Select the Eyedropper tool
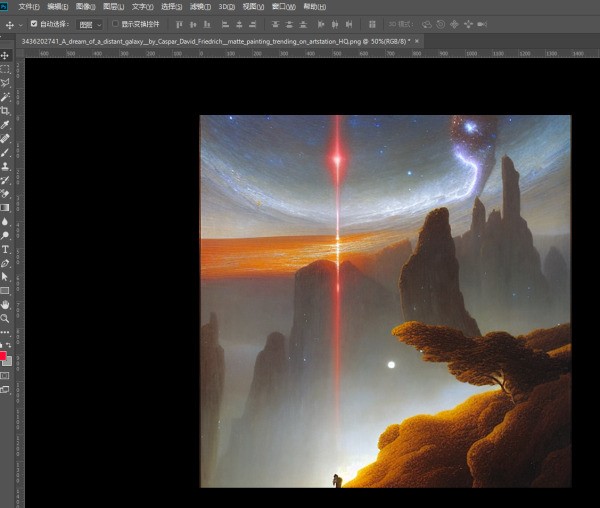The height and width of the screenshot is (508, 600). [5, 125]
